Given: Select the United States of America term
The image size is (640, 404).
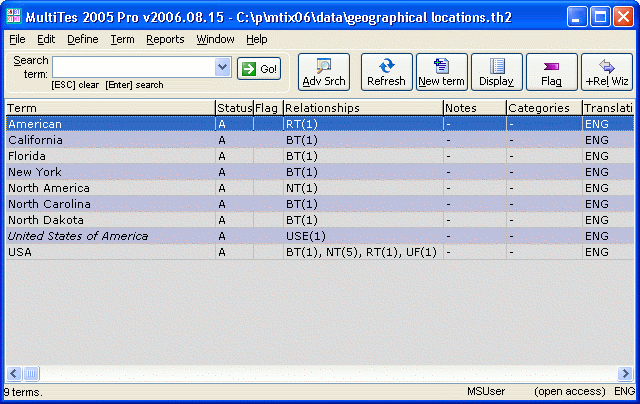Looking at the screenshot, I should (78, 236).
